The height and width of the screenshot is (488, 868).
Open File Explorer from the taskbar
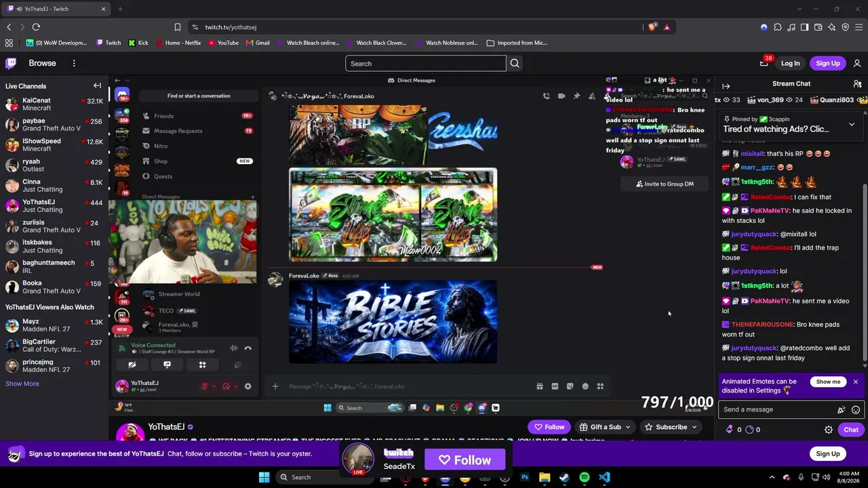(545, 477)
